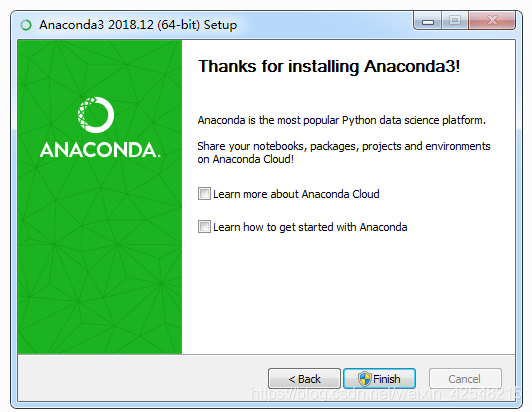This screenshot has width=532, height=412.
Task: Select 'Learn how to get started with Anaconda' label
Action: (x=310, y=227)
